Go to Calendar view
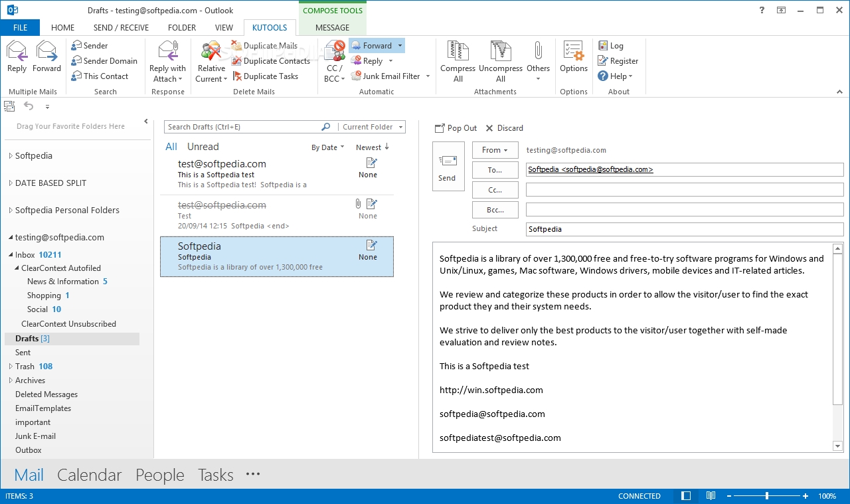This screenshot has height=504, width=850. click(x=90, y=475)
